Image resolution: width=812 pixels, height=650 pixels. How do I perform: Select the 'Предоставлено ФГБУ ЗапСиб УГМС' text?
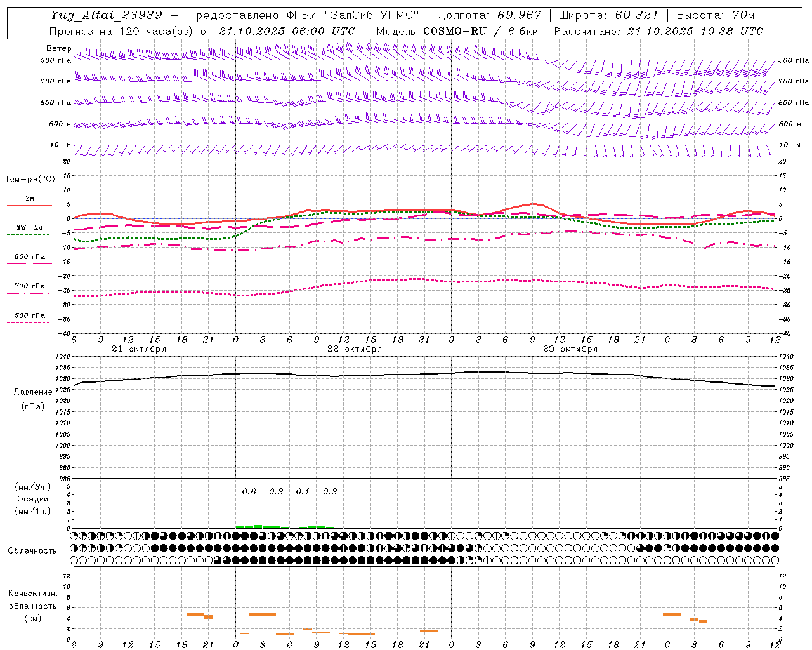(x=303, y=15)
